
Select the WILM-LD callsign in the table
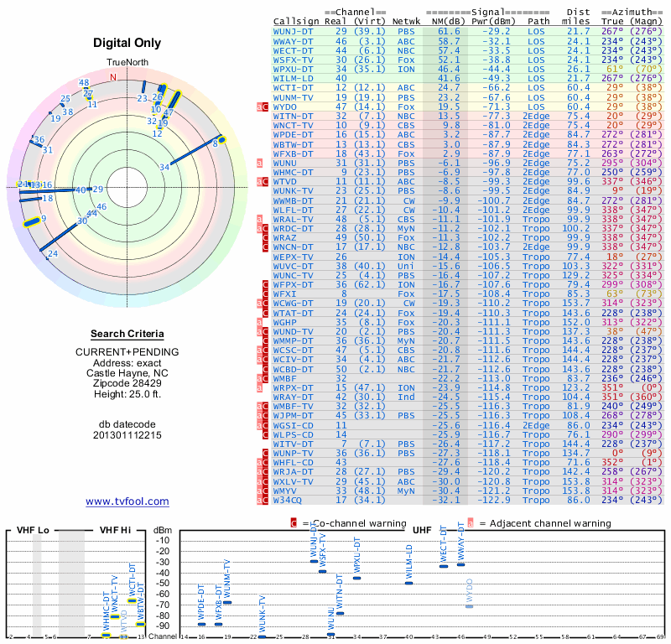point(293,78)
